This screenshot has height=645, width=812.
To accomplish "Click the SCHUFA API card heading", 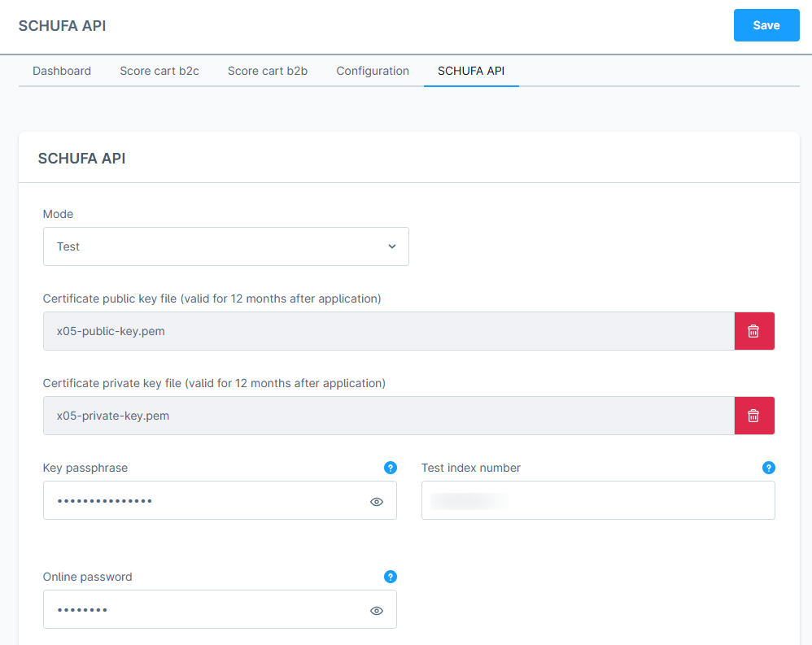I will click(81, 159).
